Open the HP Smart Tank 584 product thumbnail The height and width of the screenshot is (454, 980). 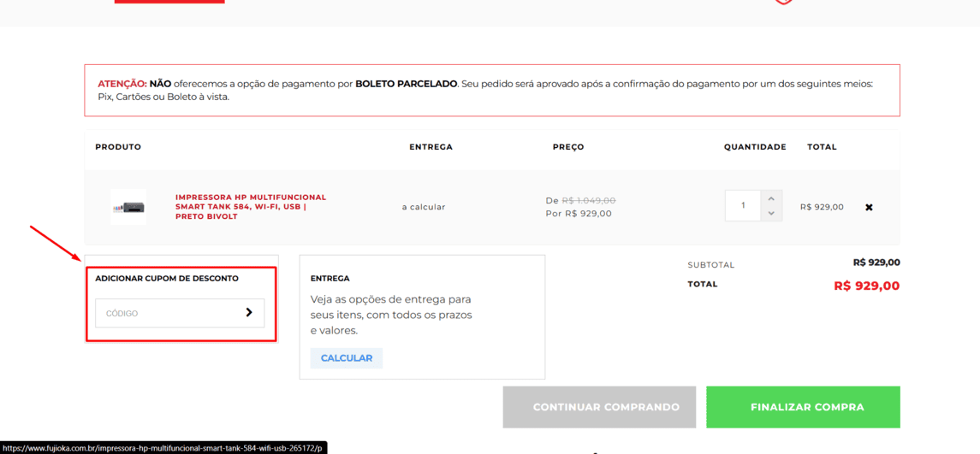tap(128, 207)
